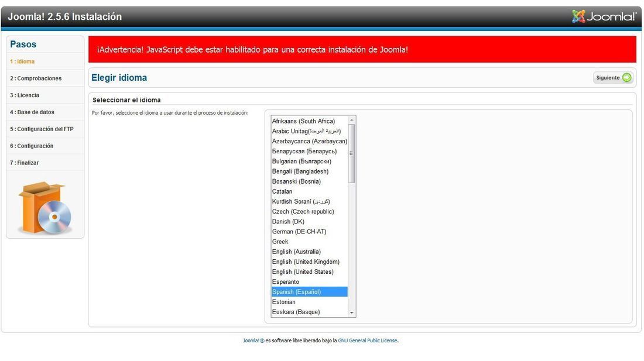Click the Joomla! 2.5.6 Instalación title

65,17
